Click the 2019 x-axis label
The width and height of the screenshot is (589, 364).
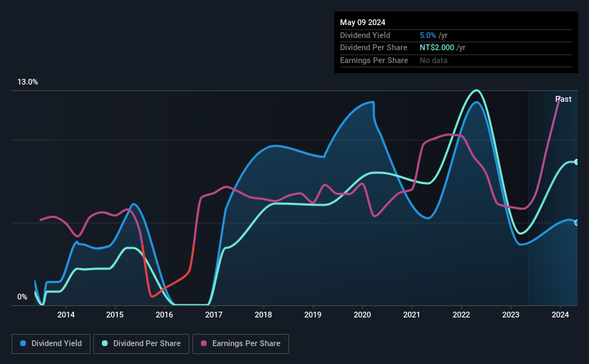pyautogui.click(x=313, y=315)
